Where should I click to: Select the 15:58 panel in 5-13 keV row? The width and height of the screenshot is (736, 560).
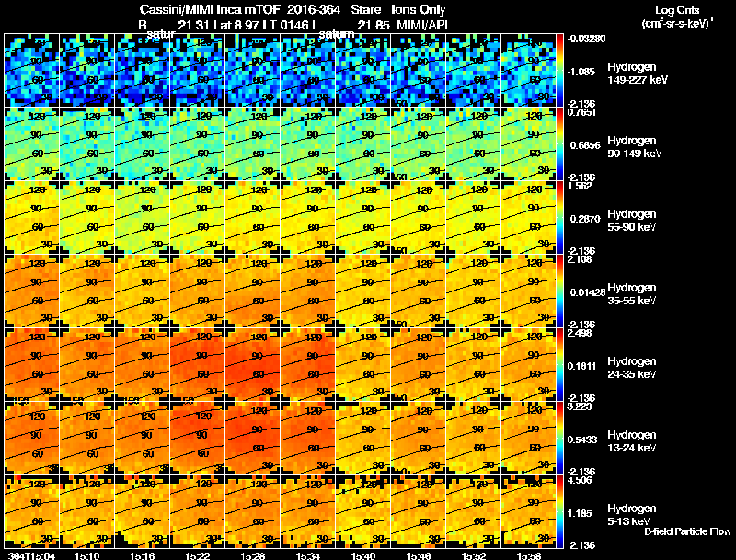point(528,512)
